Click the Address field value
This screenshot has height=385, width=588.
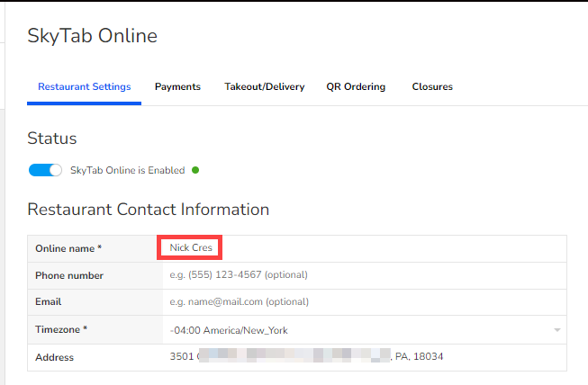pos(306,357)
